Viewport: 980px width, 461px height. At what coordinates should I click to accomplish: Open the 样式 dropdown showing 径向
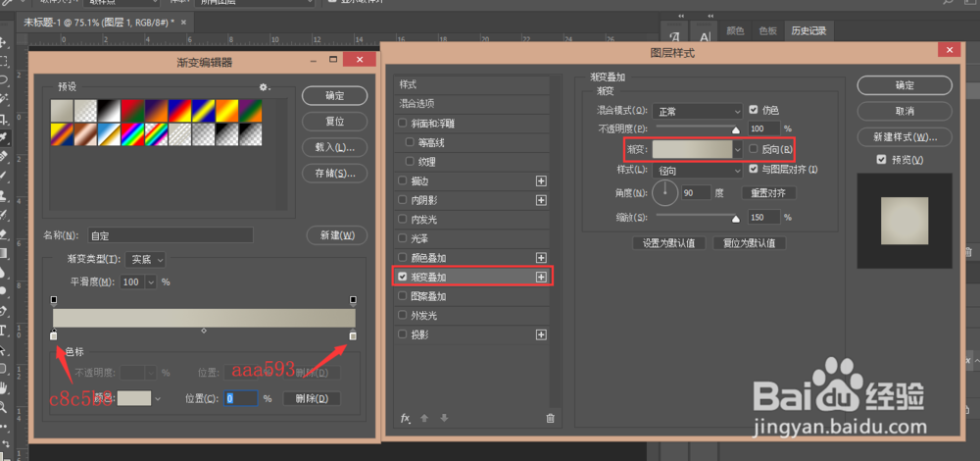click(697, 170)
